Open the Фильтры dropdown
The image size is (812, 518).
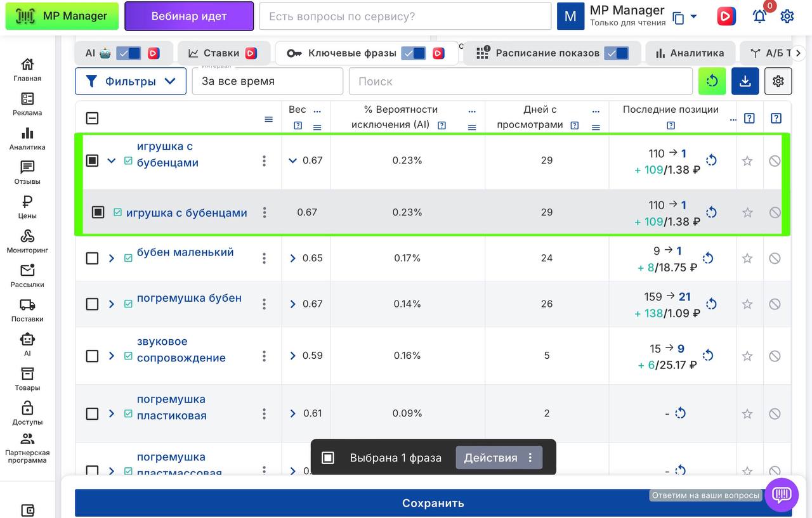(131, 81)
